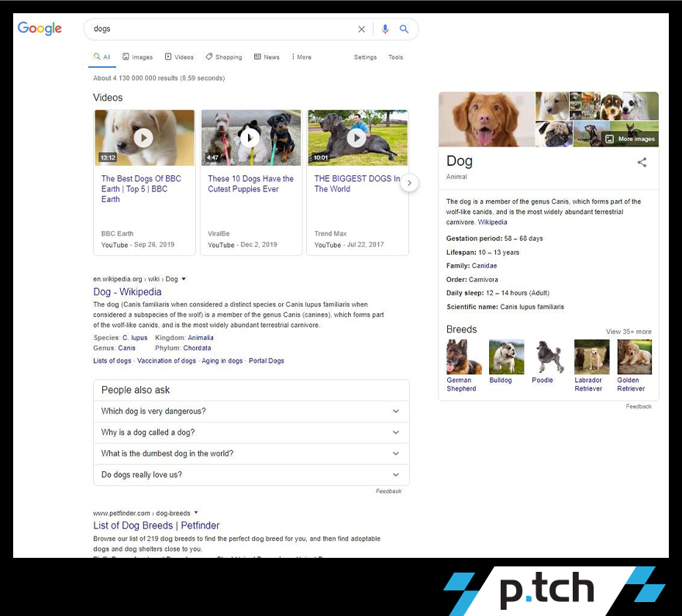Open the pug image in knowledge panel
This screenshot has width=682, height=616.
pyautogui.click(x=553, y=134)
